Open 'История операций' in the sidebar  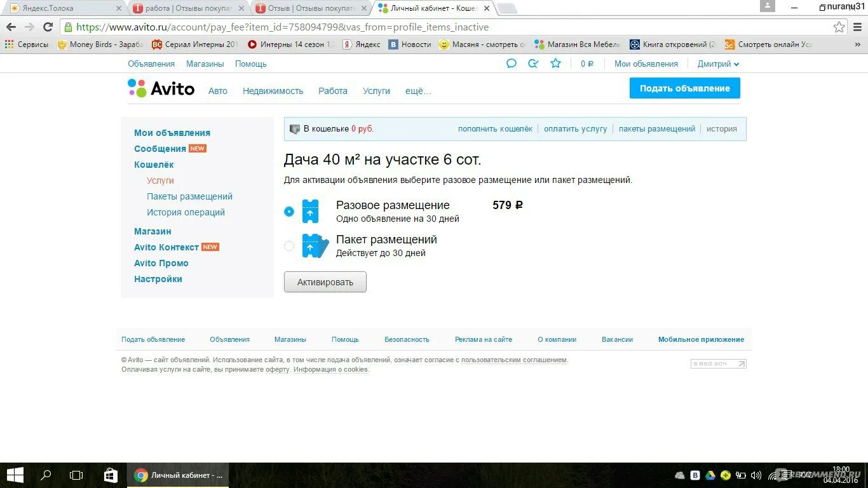pyautogui.click(x=186, y=212)
